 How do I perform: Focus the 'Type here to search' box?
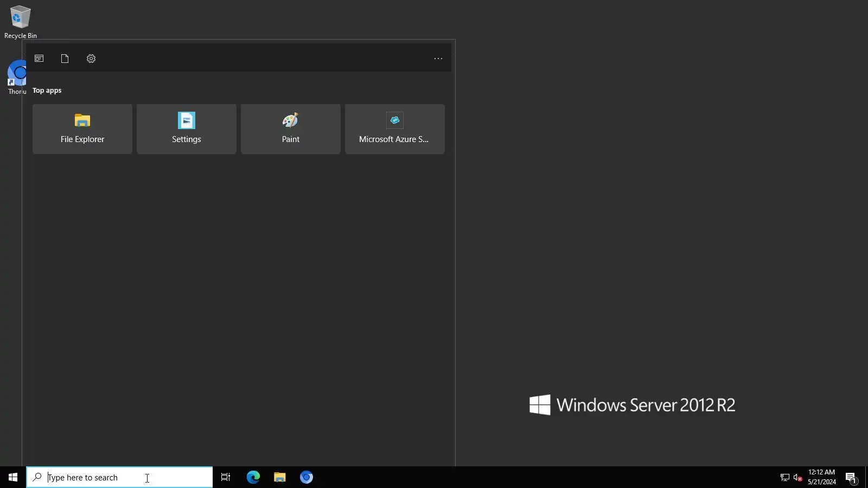point(119,477)
